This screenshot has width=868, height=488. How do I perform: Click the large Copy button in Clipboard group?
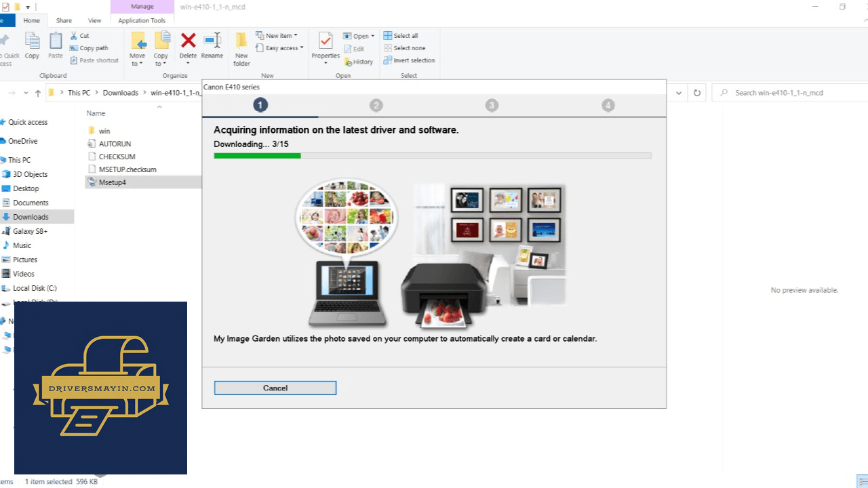coord(32,46)
